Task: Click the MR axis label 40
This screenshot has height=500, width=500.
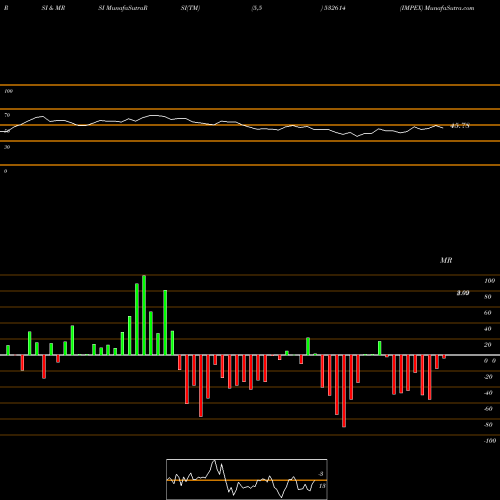Action: click(488, 329)
